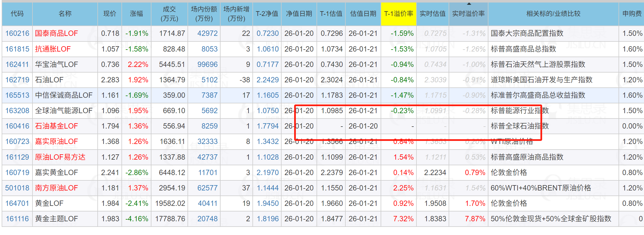Open fund code 160216 link
Viewport: 644px width, 235px height.
click(17, 33)
